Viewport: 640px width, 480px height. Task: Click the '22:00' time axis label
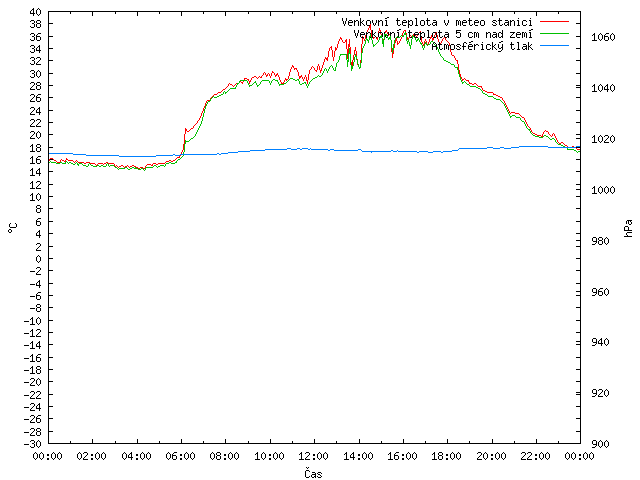pos(536,456)
